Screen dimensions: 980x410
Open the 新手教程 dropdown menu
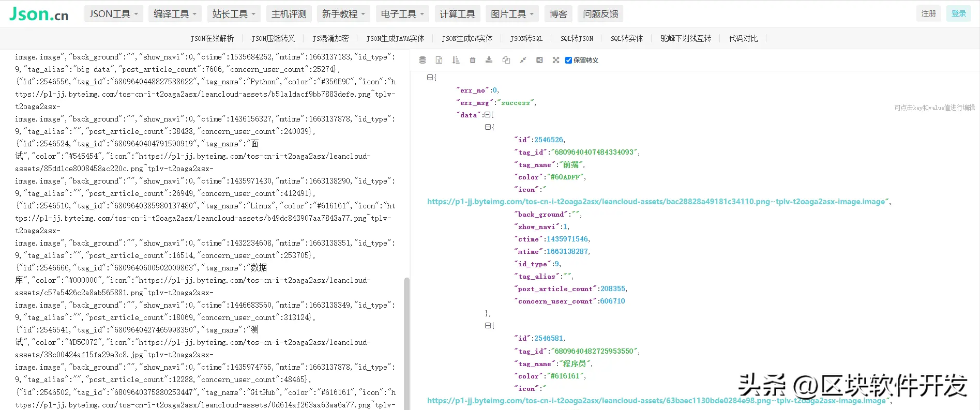[343, 14]
